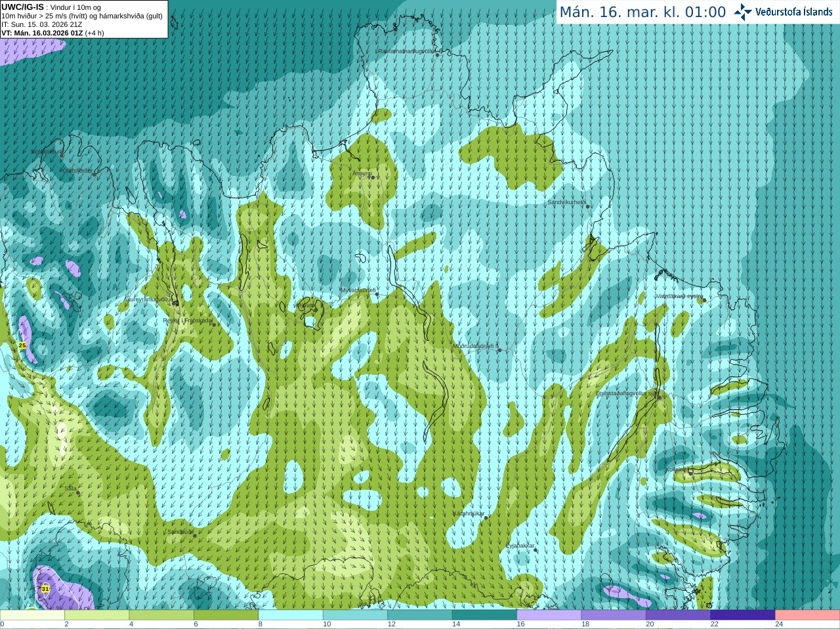Click the Ásbyrgi station dot
The image size is (840, 629).
coord(372,177)
